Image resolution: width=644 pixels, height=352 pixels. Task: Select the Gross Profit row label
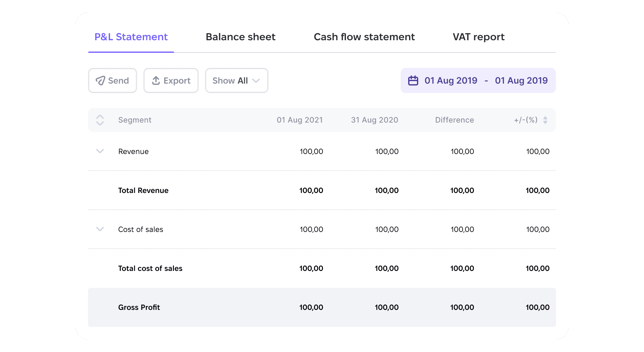139,307
